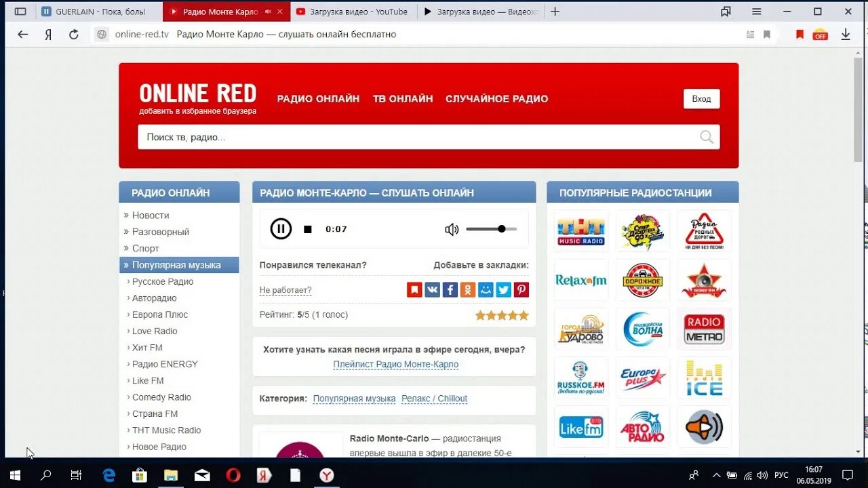Reload the page
Screen dimensions: 868x488
click(74, 35)
